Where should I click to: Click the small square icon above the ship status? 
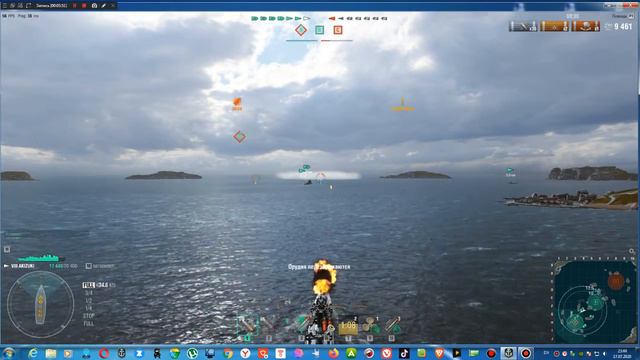[x=7, y=249]
